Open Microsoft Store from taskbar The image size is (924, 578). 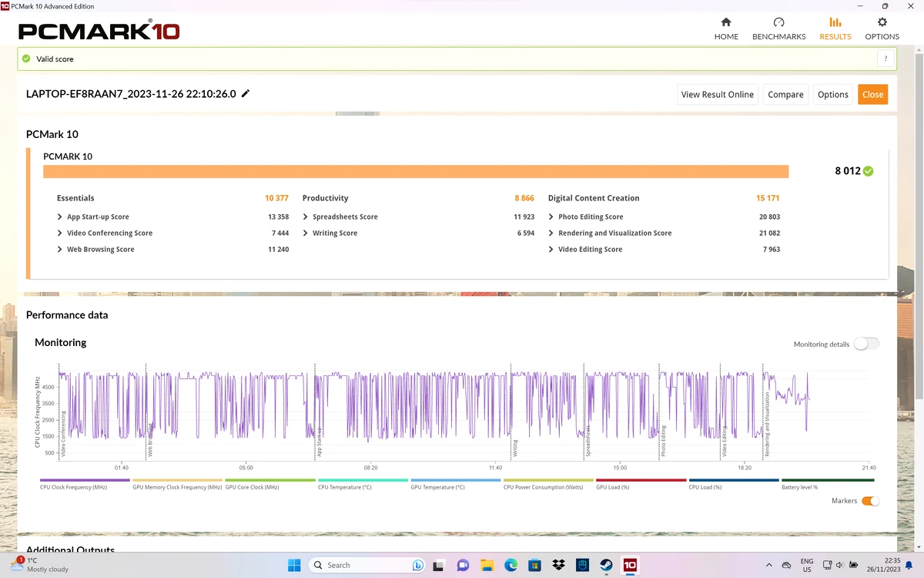(x=534, y=565)
